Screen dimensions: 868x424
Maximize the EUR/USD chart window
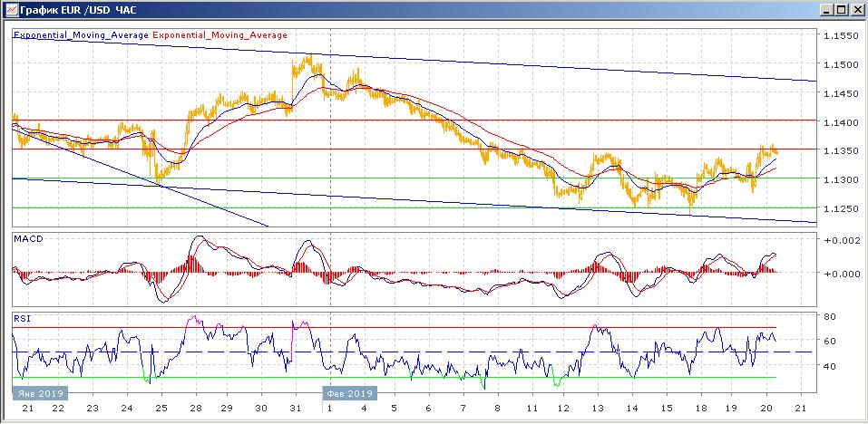click(841, 9)
